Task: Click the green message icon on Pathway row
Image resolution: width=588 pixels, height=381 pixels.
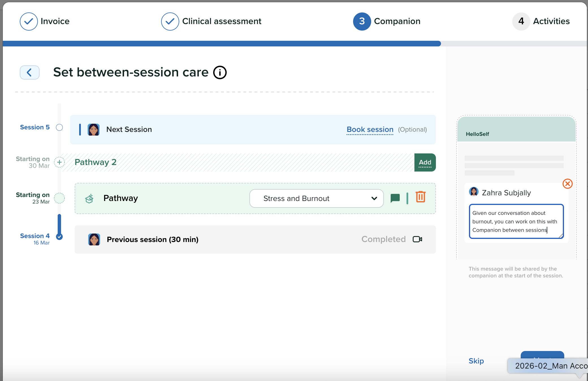Action: click(395, 198)
